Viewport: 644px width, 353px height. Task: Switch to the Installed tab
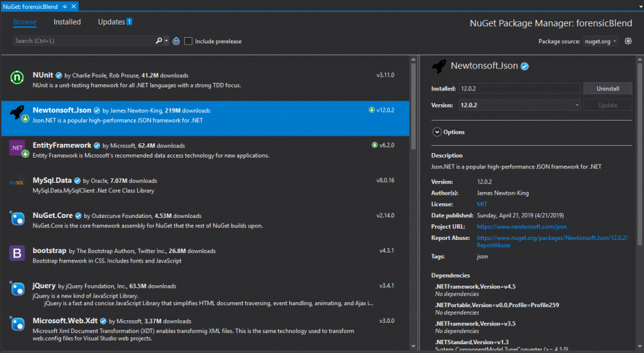pos(67,22)
